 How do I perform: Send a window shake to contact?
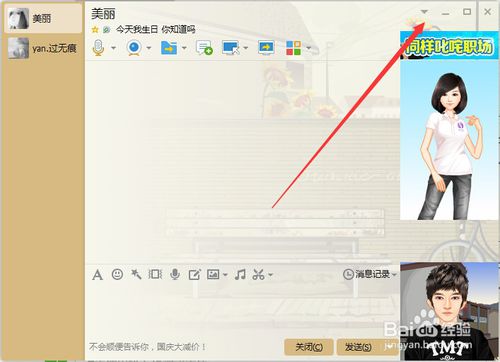click(155, 274)
